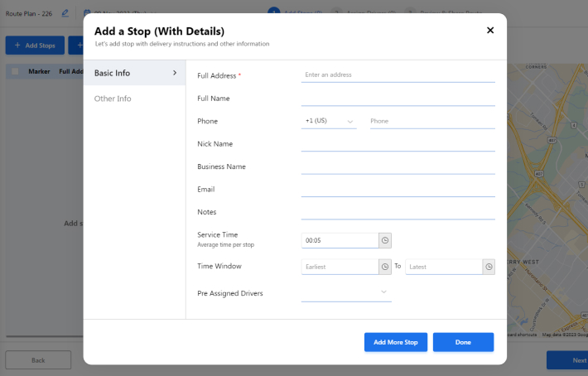Click the Phone number input field
Image resolution: width=588 pixels, height=376 pixels.
click(432, 121)
